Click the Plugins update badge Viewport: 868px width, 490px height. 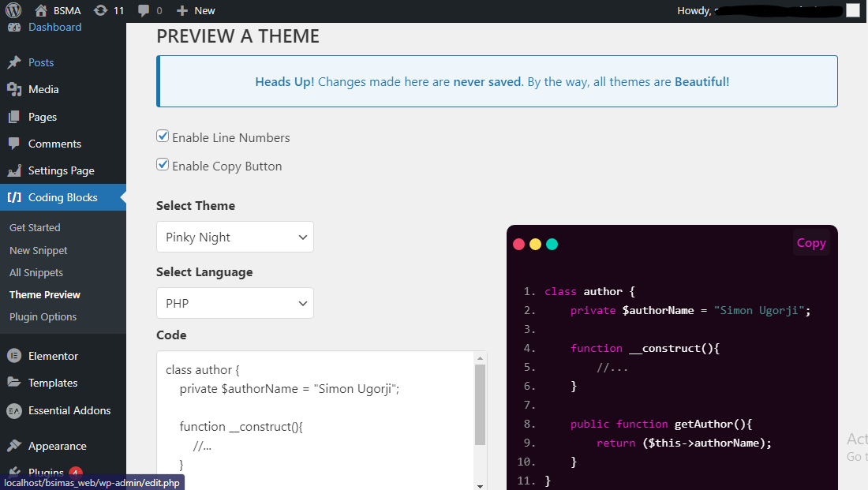tap(76, 473)
